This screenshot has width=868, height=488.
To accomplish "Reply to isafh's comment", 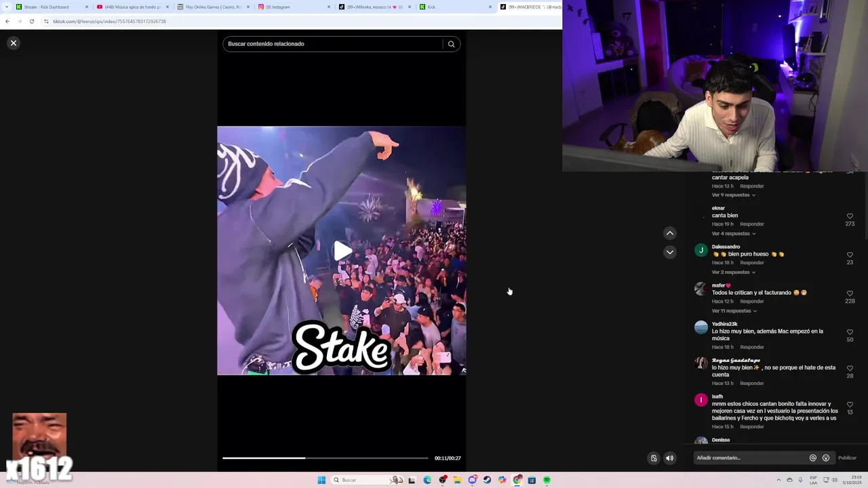I will pos(752,427).
